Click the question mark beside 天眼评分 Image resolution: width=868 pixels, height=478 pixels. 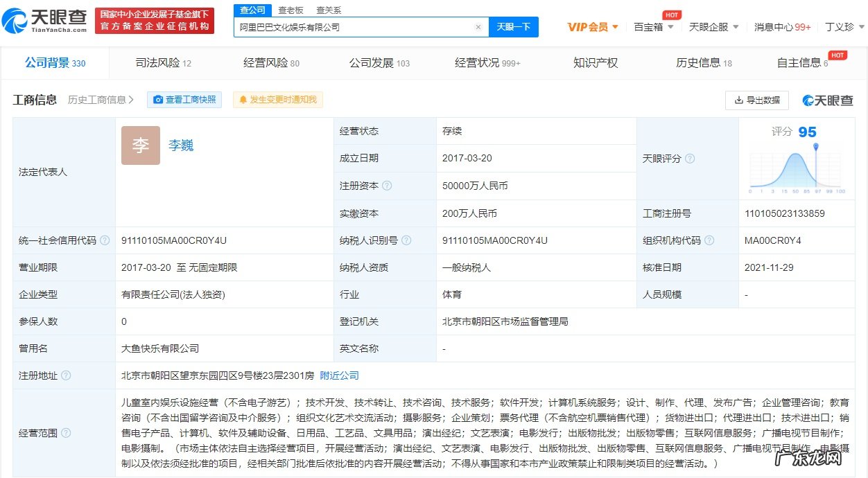click(688, 159)
